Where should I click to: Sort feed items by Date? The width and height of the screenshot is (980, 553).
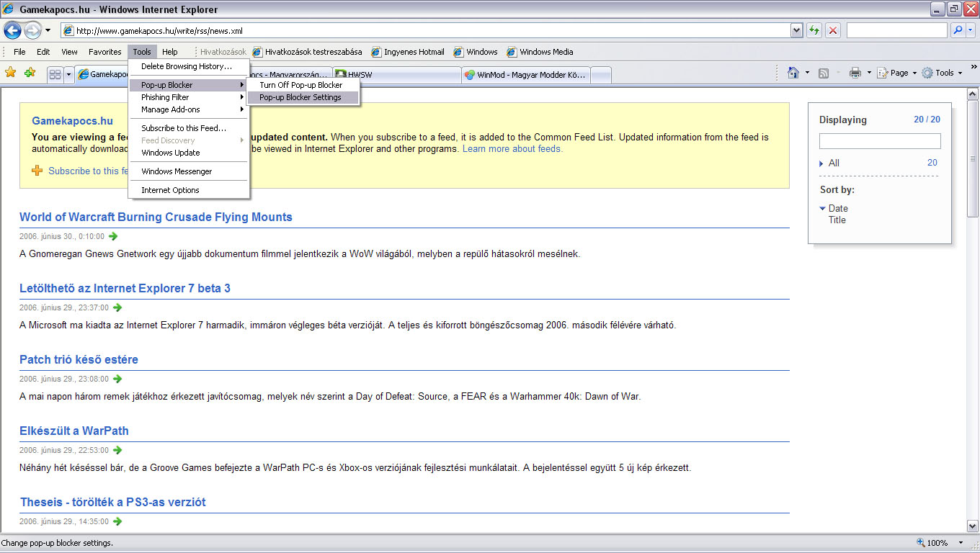coord(838,208)
